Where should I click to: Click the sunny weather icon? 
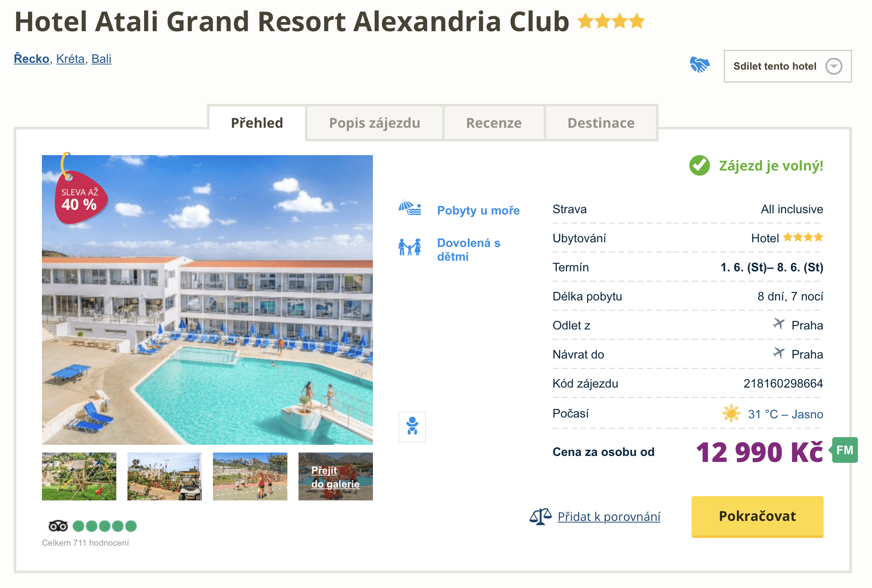(731, 414)
